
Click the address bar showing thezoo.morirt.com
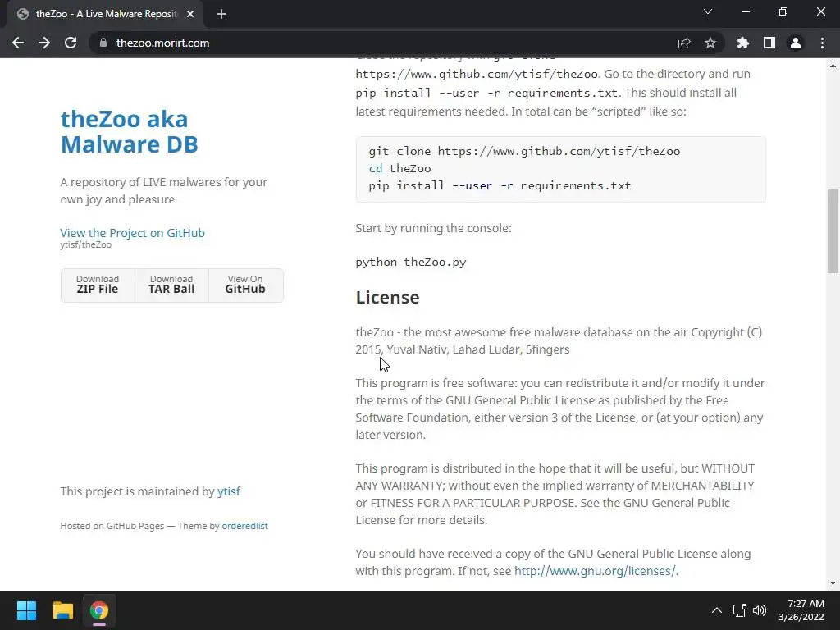click(386, 43)
